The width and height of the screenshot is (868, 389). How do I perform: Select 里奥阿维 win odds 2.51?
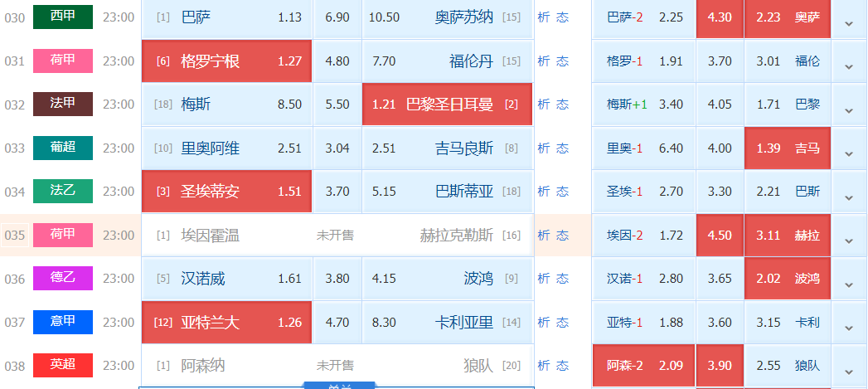click(x=226, y=148)
